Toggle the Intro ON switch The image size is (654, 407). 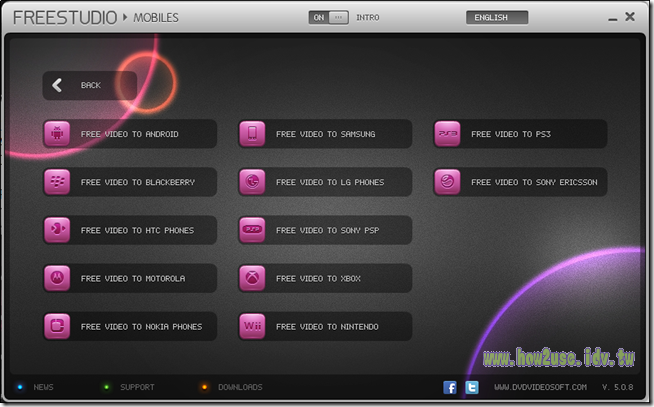pos(329,18)
